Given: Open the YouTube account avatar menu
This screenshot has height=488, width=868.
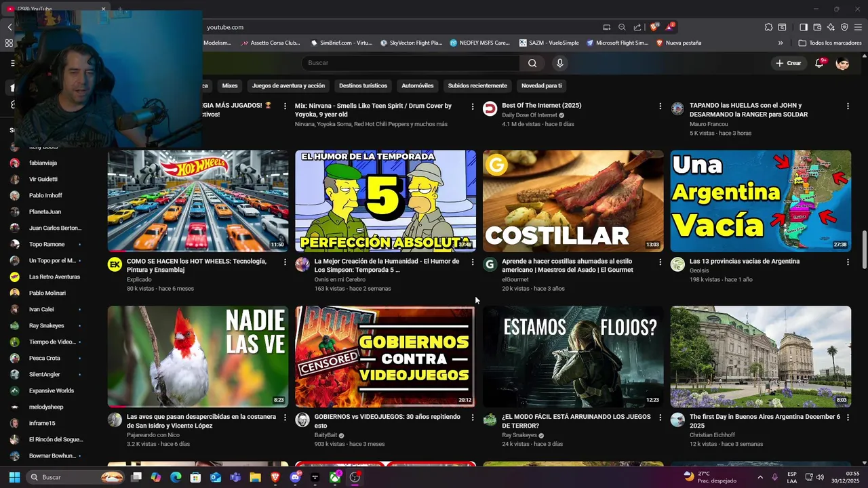Looking at the screenshot, I should pos(842,63).
